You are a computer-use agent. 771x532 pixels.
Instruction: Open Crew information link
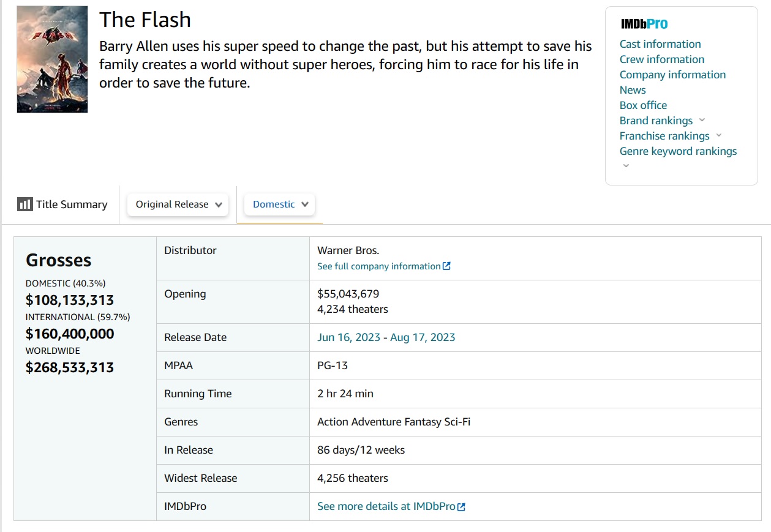click(x=662, y=59)
